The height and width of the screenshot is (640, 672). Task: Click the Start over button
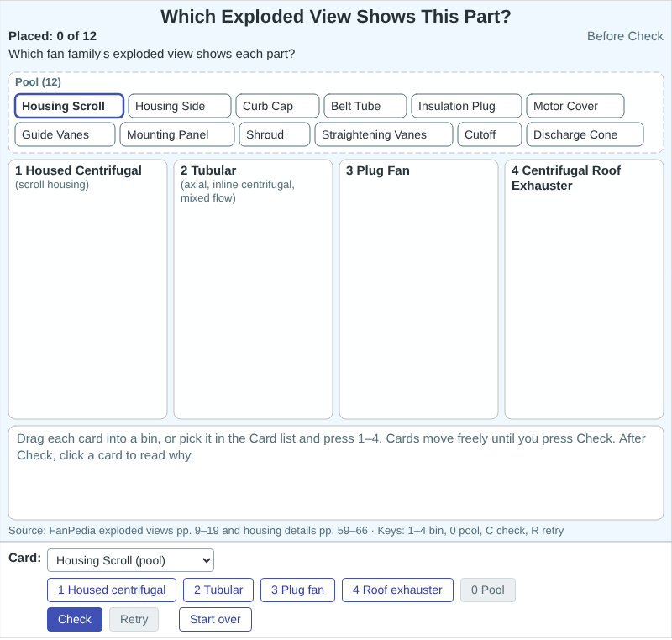pyautogui.click(x=215, y=620)
